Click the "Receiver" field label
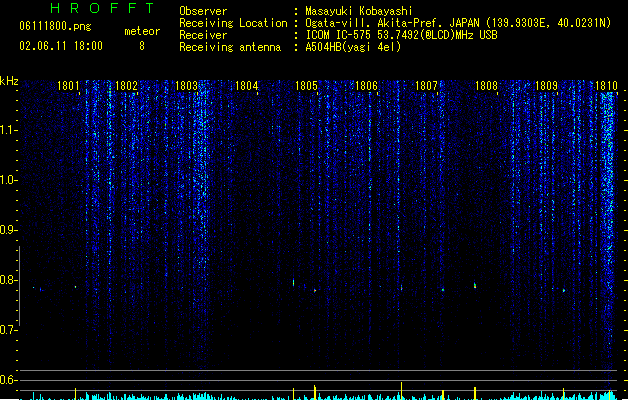The height and width of the screenshot is (400, 629). [x=203, y=35]
